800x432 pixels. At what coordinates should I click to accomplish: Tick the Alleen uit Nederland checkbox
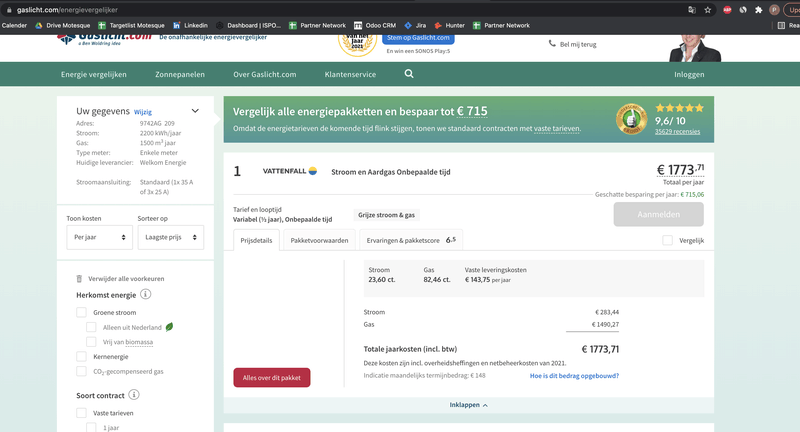pyautogui.click(x=91, y=327)
